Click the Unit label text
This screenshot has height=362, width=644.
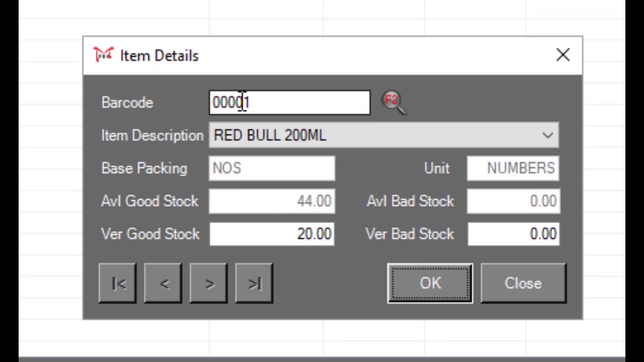point(437,168)
